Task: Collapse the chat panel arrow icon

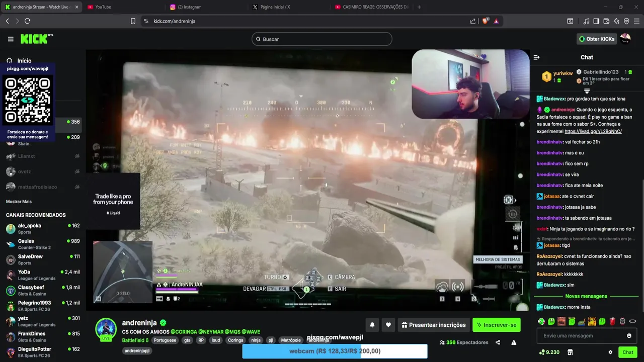Action: 536,57
